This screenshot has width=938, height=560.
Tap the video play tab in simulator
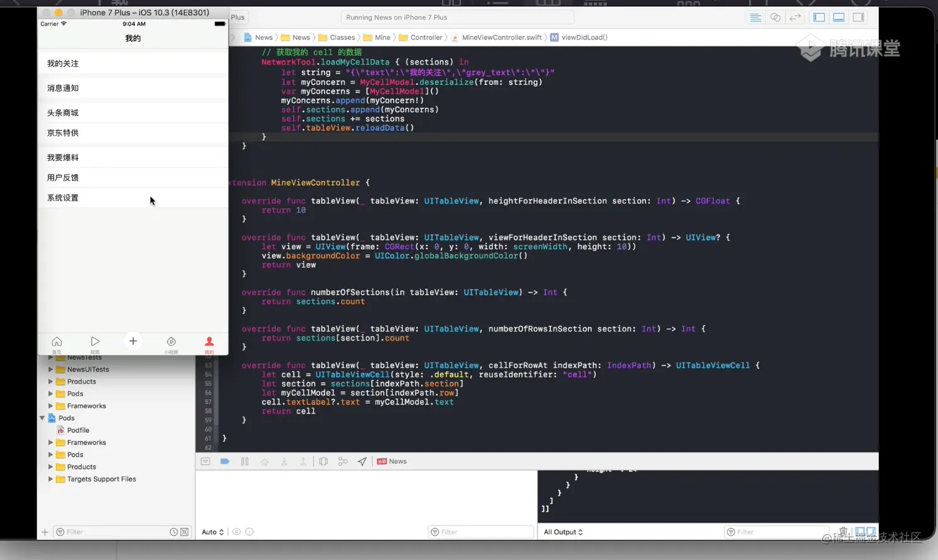(95, 344)
